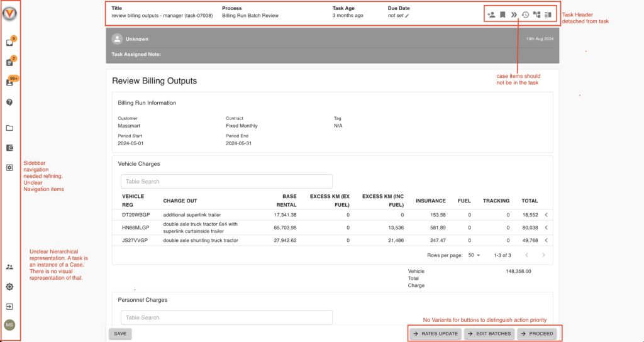Click the double chevron forward icon
644x342 pixels.
[x=514, y=14]
